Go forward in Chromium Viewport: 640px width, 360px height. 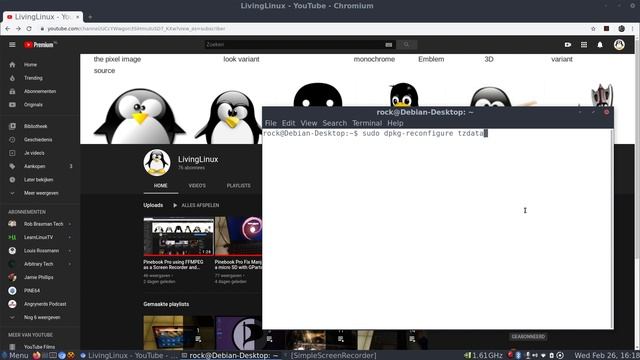[18, 29]
